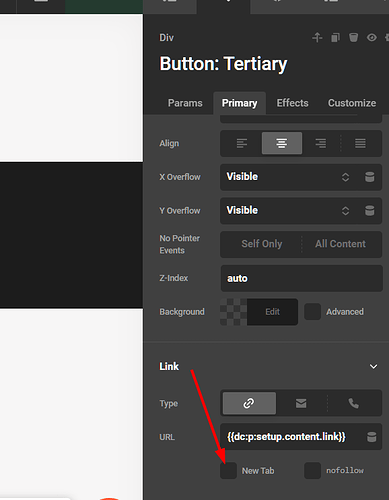The width and height of the screenshot is (389, 500).
Task: Choose the email link type icon
Action: [301, 403]
